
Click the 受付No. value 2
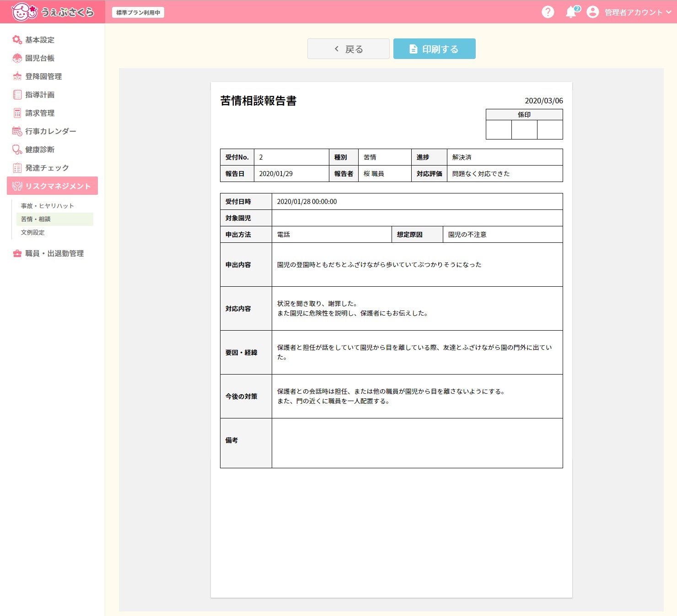click(x=261, y=157)
